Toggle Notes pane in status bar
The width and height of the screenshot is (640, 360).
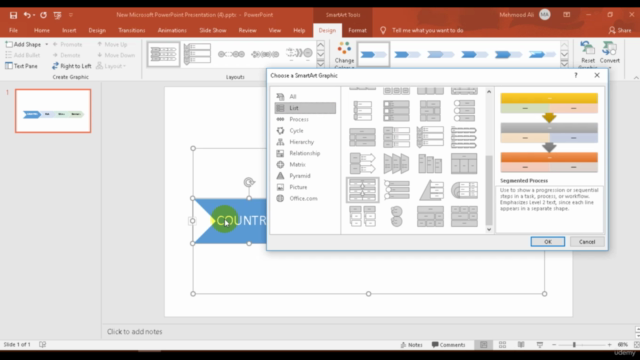tap(411, 345)
